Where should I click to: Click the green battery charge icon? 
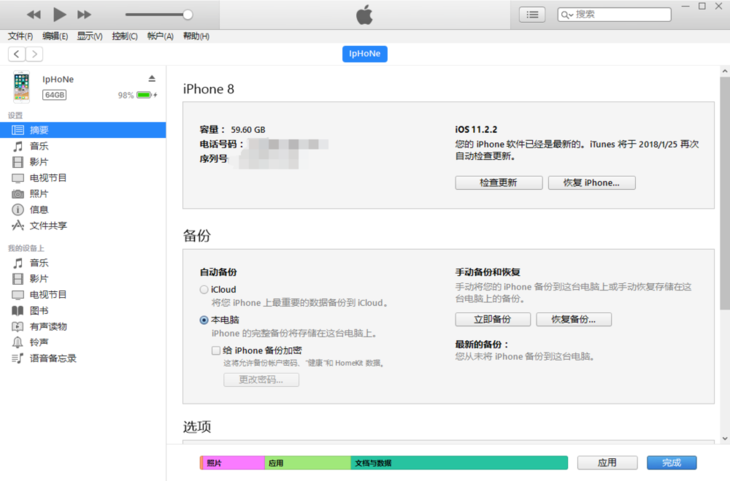point(145,95)
